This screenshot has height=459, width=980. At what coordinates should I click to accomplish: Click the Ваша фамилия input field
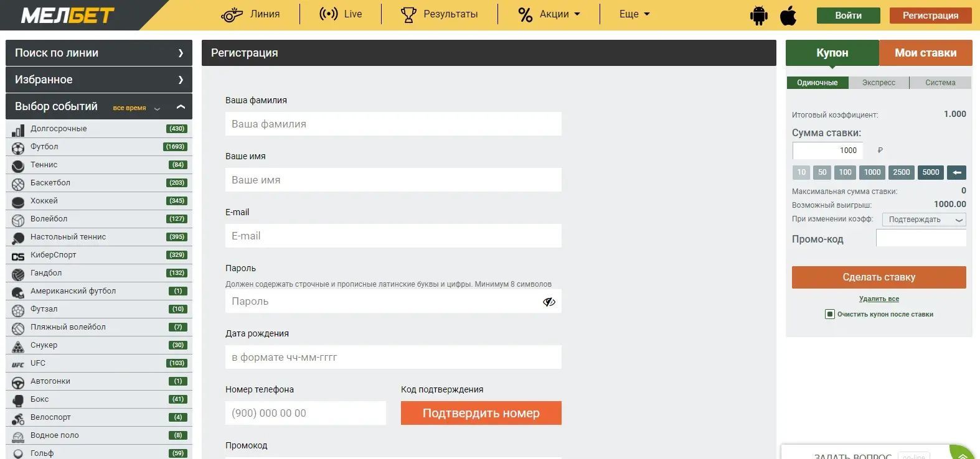[393, 124]
